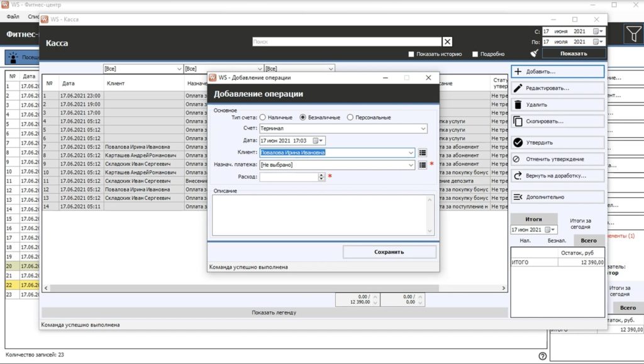Click the Показать button
644x364 pixels.
pos(574,53)
